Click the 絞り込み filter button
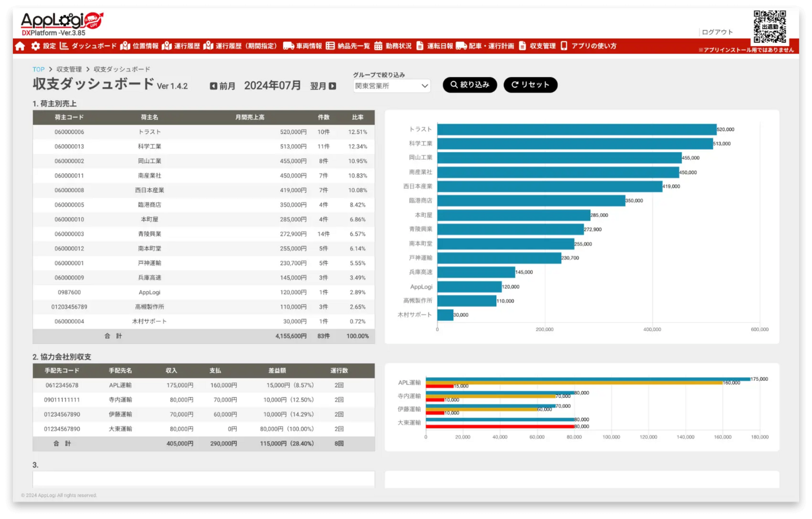 [x=470, y=85]
